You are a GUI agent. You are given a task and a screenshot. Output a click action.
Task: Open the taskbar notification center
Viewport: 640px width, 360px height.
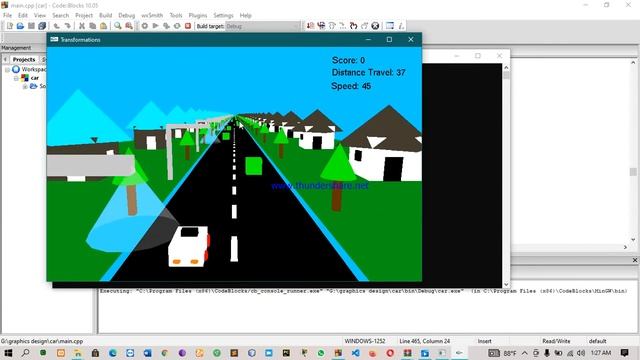624,353
